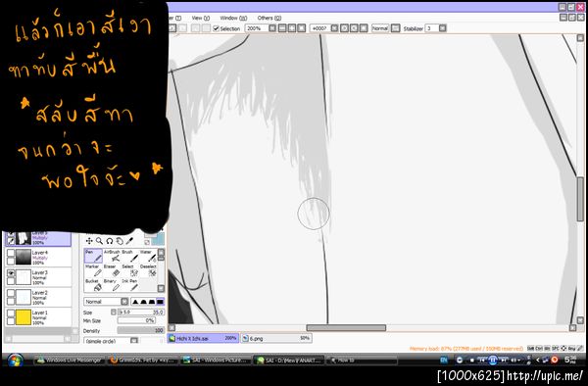The width and height of the screenshot is (588, 386).
Task: Open the (simple circle) brush shape dropdown
Action: point(134,341)
